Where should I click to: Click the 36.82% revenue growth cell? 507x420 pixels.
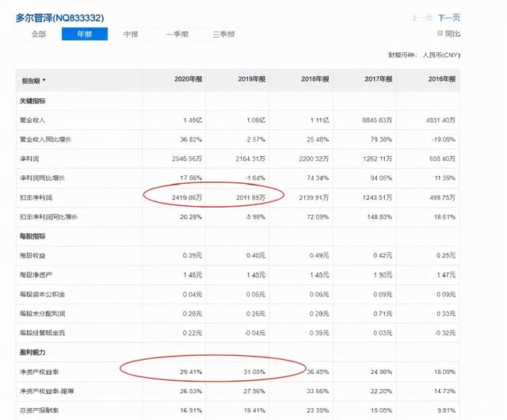click(191, 139)
